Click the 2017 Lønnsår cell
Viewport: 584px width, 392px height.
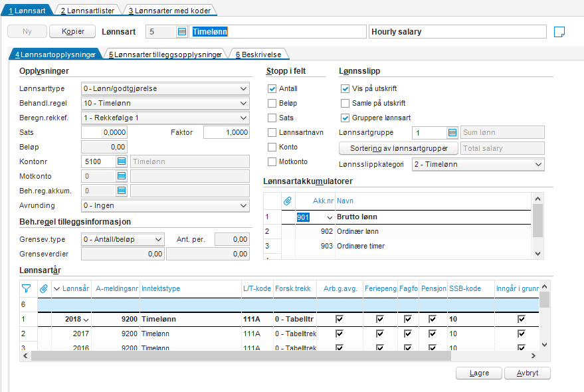[71, 334]
